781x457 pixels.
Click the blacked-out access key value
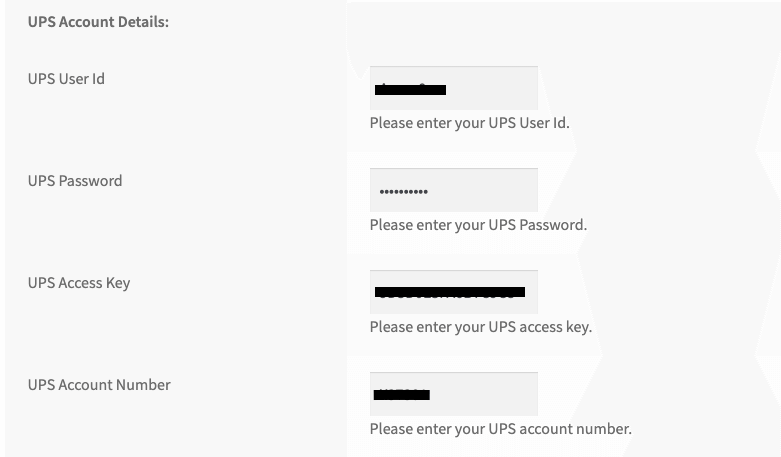click(449, 293)
